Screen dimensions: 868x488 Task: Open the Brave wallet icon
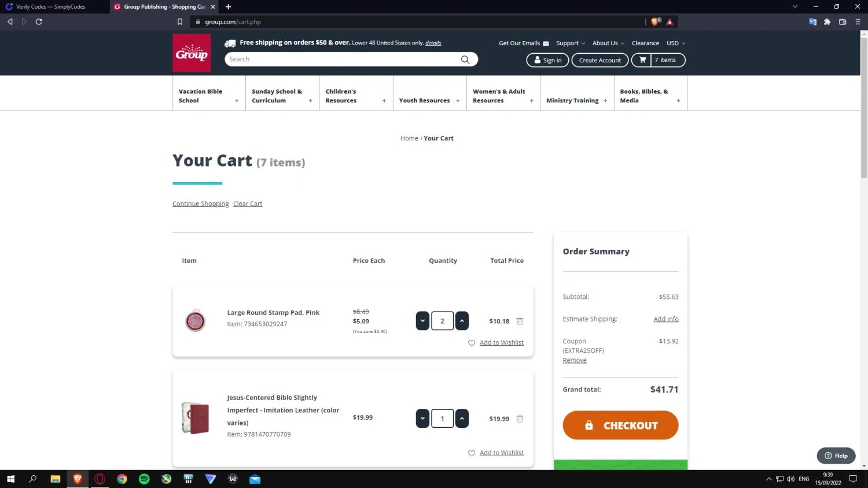point(843,22)
